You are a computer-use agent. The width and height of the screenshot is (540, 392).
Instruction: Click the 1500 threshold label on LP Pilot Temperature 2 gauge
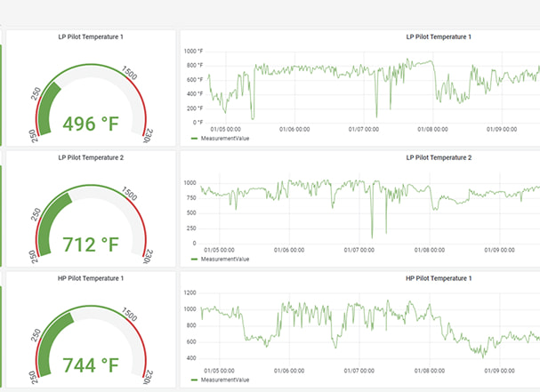pos(130,194)
